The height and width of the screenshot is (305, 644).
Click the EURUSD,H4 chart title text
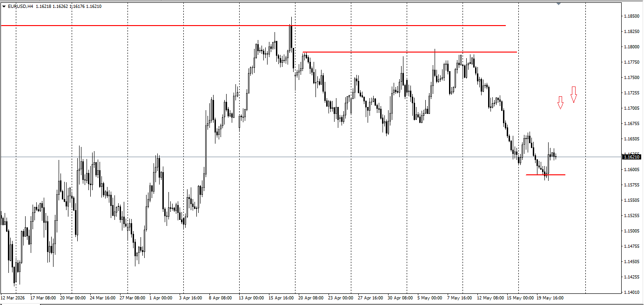click(x=21, y=7)
